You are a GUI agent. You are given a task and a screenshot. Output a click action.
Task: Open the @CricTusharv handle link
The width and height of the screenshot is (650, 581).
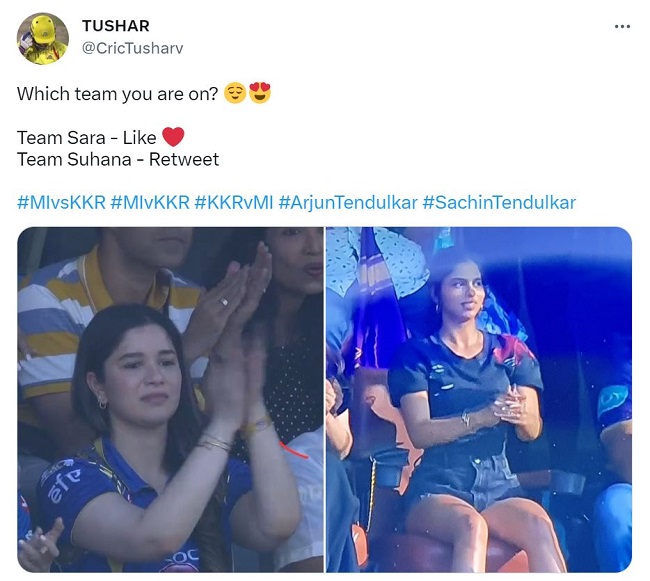[x=132, y=48]
